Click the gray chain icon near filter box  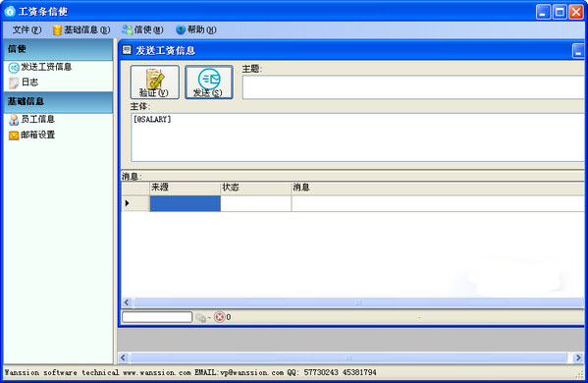(201, 318)
